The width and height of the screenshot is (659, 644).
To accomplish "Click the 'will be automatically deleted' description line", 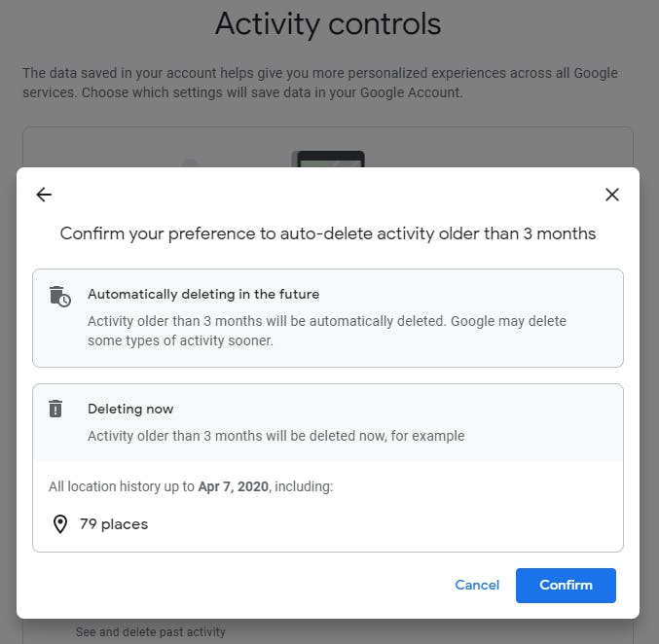I will click(x=326, y=321).
